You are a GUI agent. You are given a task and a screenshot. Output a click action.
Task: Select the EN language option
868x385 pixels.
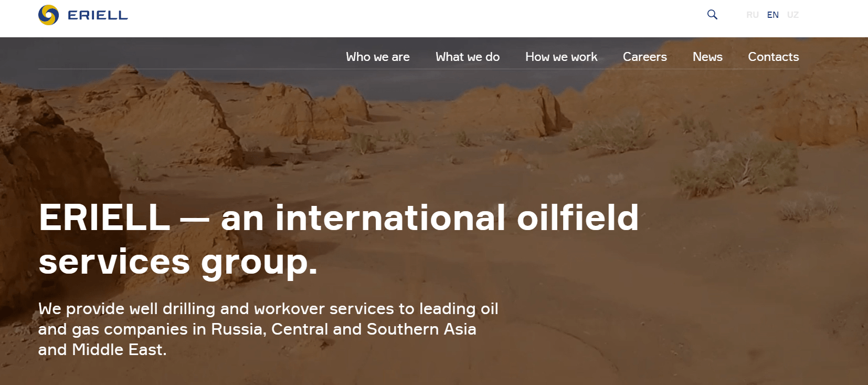(x=773, y=15)
